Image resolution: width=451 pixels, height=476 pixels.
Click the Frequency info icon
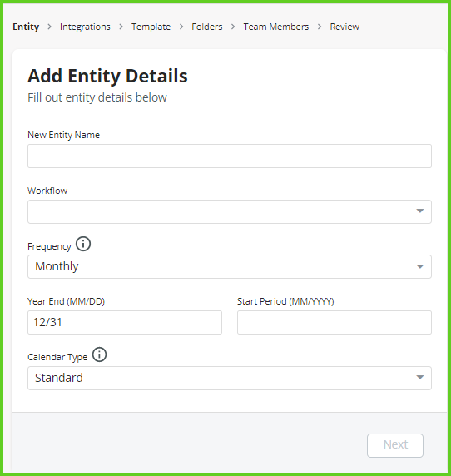pyautogui.click(x=83, y=244)
